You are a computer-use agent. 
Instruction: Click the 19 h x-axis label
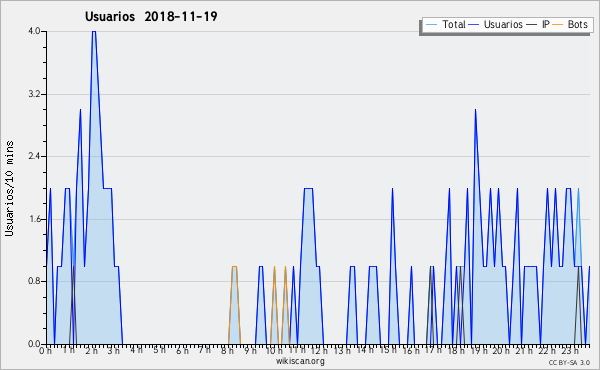click(479, 351)
